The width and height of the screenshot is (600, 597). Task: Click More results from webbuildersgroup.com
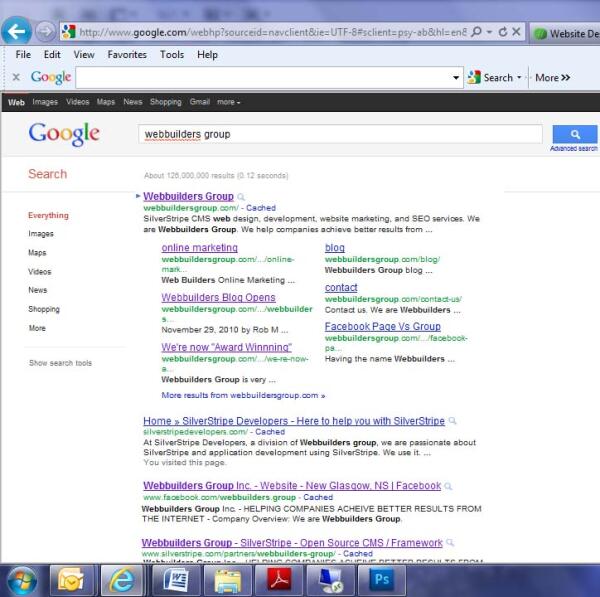click(x=243, y=395)
